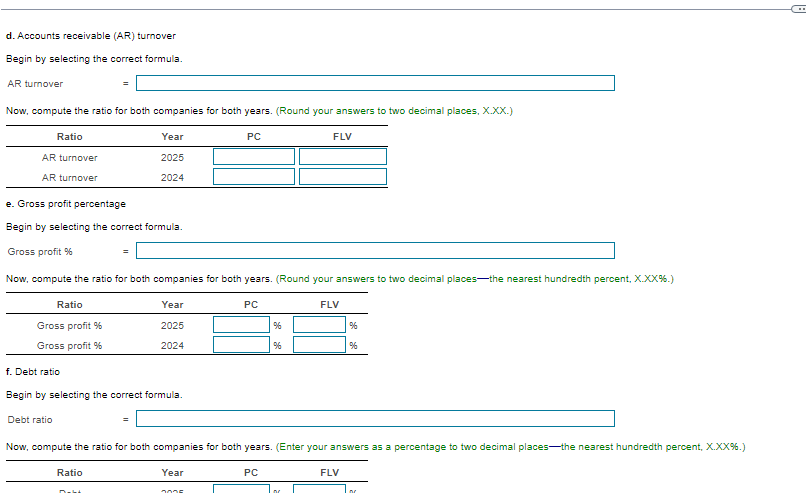Open the Gross profit % formula field
This screenshot has width=806, height=503.
(x=375, y=251)
